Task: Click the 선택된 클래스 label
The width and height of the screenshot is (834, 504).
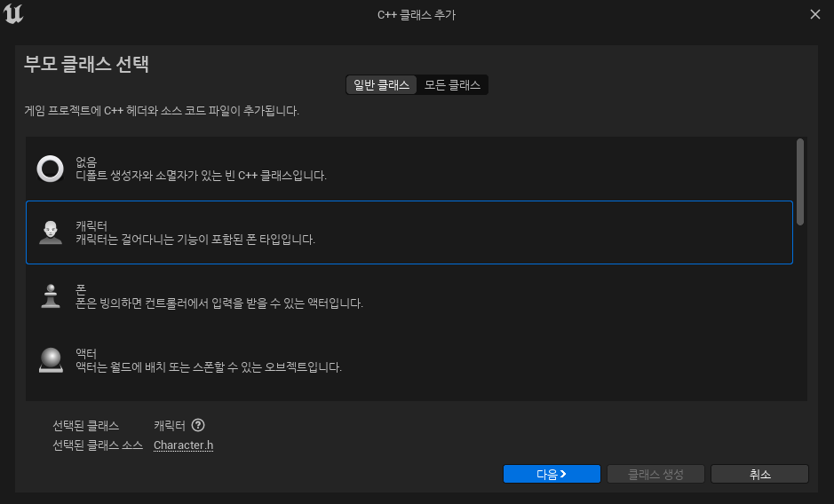Action: point(85,426)
